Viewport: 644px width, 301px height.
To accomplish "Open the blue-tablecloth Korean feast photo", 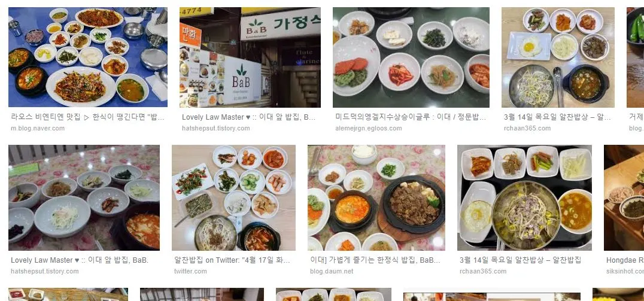I will tap(88, 57).
